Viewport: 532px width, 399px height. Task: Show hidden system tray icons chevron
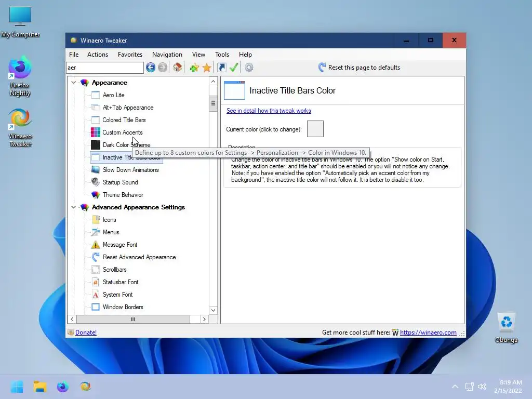(x=455, y=387)
